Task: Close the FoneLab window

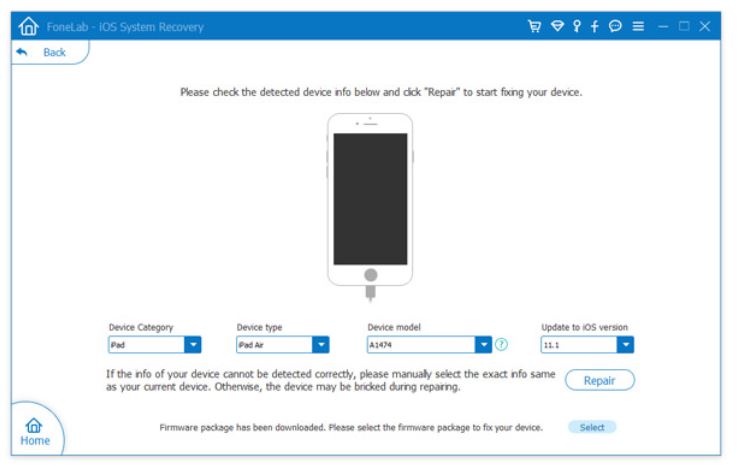Action: (705, 26)
